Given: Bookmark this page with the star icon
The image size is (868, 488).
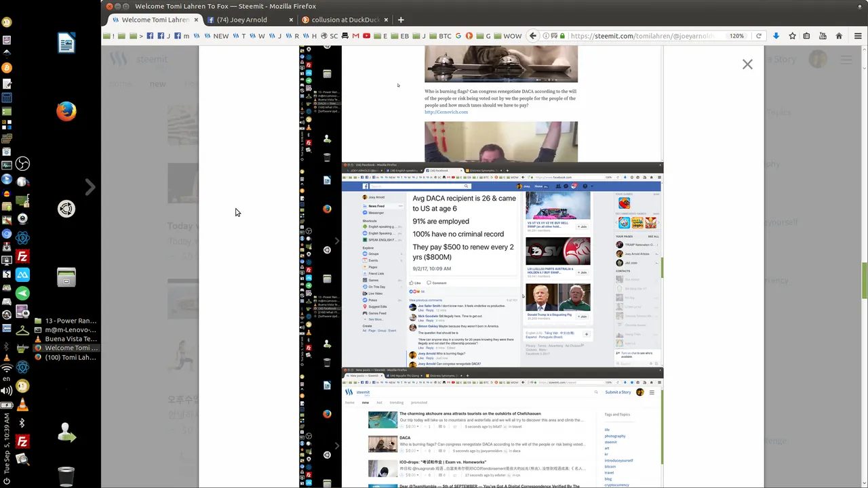Looking at the screenshot, I should [x=792, y=36].
